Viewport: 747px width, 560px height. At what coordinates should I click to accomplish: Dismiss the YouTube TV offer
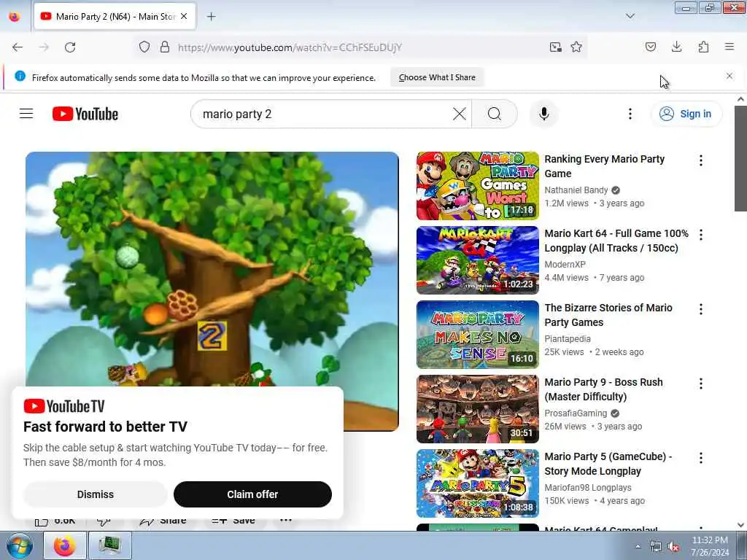pyautogui.click(x=96, y=494)
